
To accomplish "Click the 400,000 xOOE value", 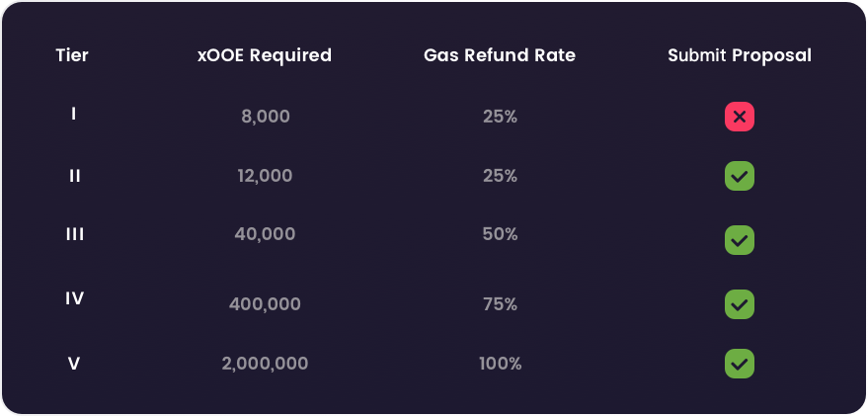I will (265, 304).
